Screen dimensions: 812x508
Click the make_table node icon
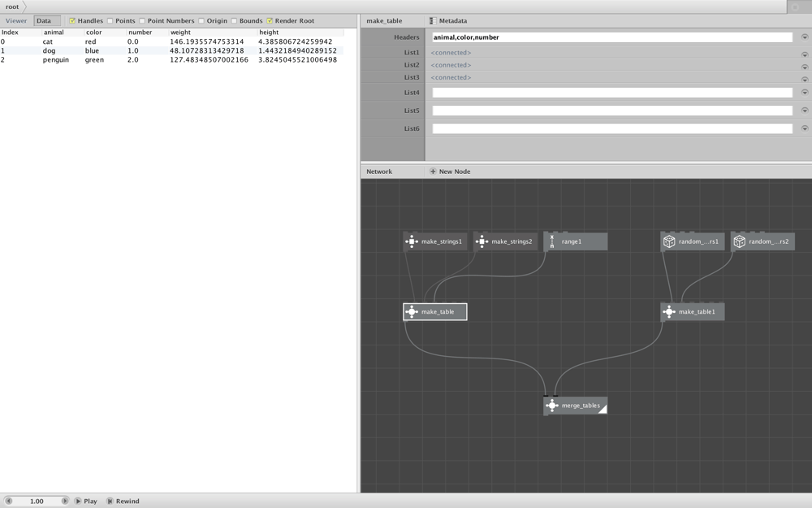point(412,311)
